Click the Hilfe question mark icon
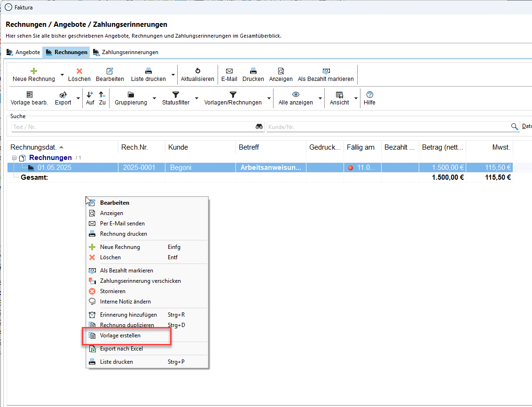This screenshot has height=407, width=532. pos(369,95)
